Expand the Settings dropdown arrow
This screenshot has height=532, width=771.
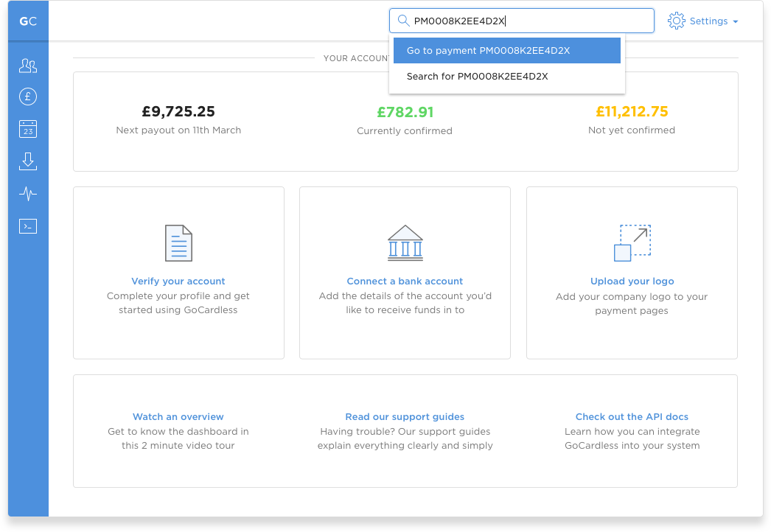click(736, 21)
